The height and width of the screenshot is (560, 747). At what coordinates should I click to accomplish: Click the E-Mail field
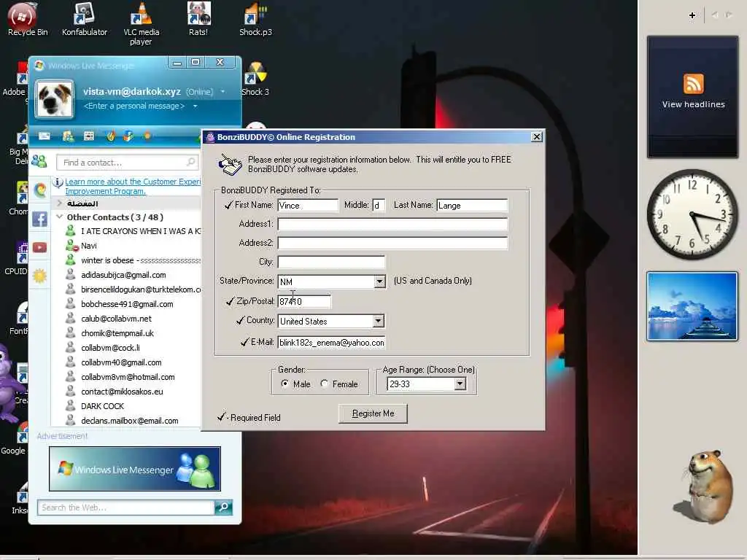tap(332, 343)
